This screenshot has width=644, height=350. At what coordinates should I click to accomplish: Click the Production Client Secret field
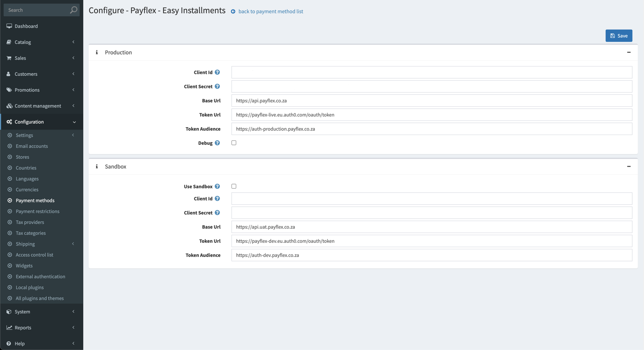tap(431, 87)
